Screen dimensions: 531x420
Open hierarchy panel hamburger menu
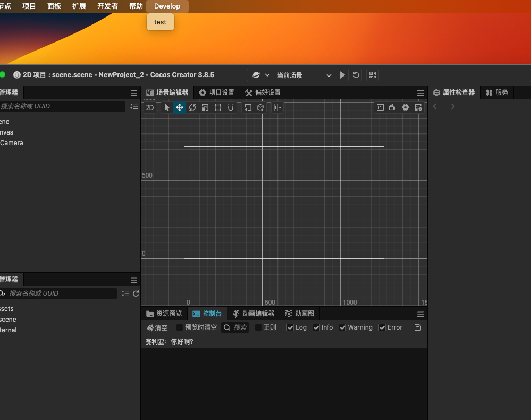pos(134,93)
